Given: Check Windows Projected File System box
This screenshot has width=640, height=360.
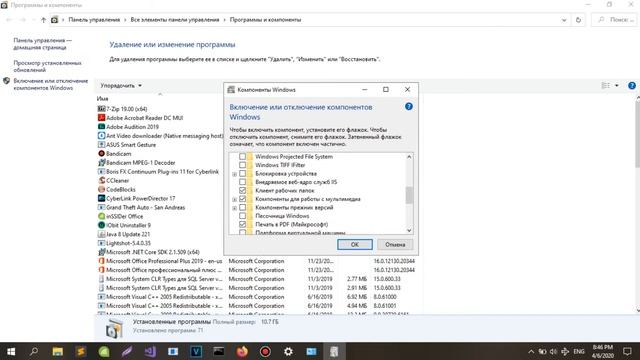Looking at the screenshot, I should coord(242,157).
